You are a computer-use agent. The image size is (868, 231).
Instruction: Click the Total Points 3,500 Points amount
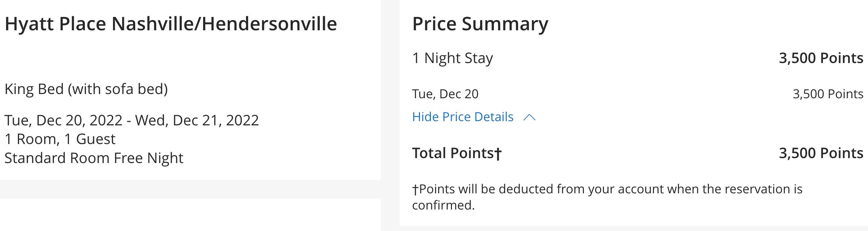tap(821, 153)
